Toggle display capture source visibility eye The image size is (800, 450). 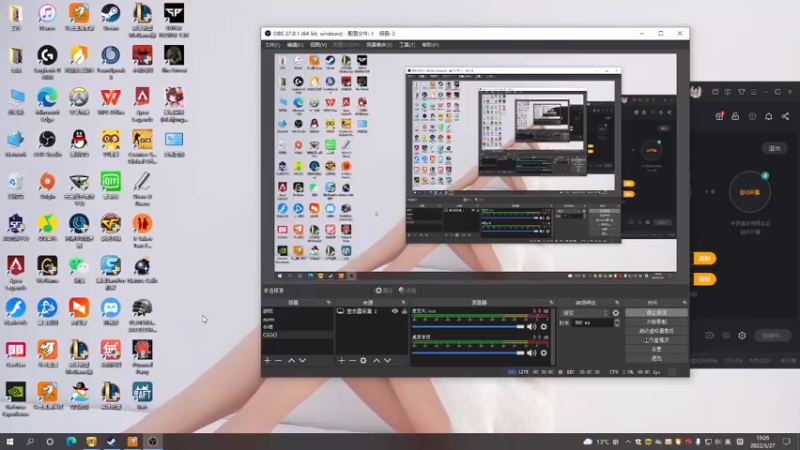tap(395, 311)
